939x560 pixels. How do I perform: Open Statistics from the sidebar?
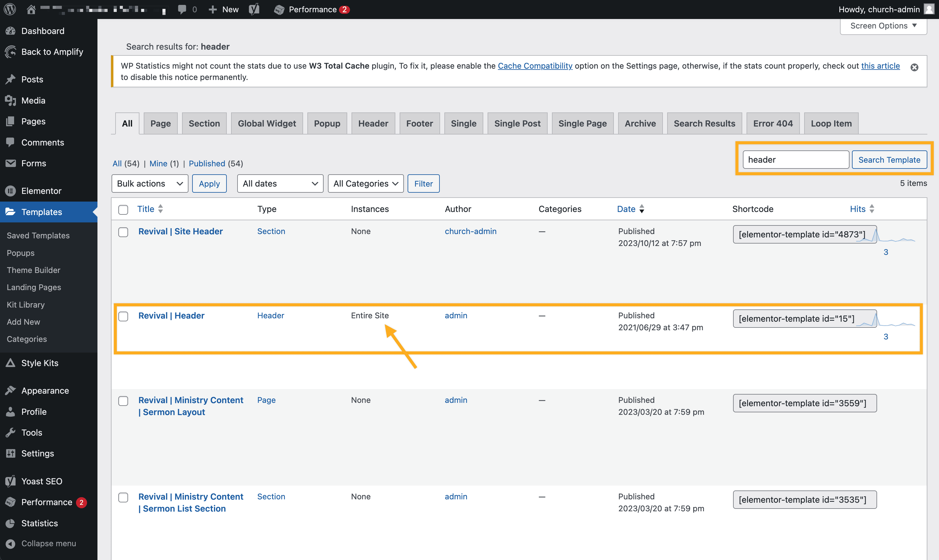(39, 523)
